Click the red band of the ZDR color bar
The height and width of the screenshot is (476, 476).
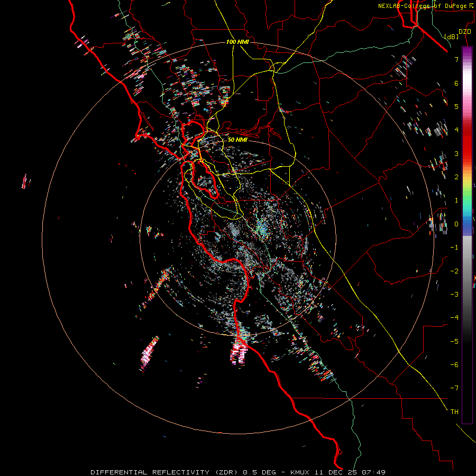coord(467,143)
